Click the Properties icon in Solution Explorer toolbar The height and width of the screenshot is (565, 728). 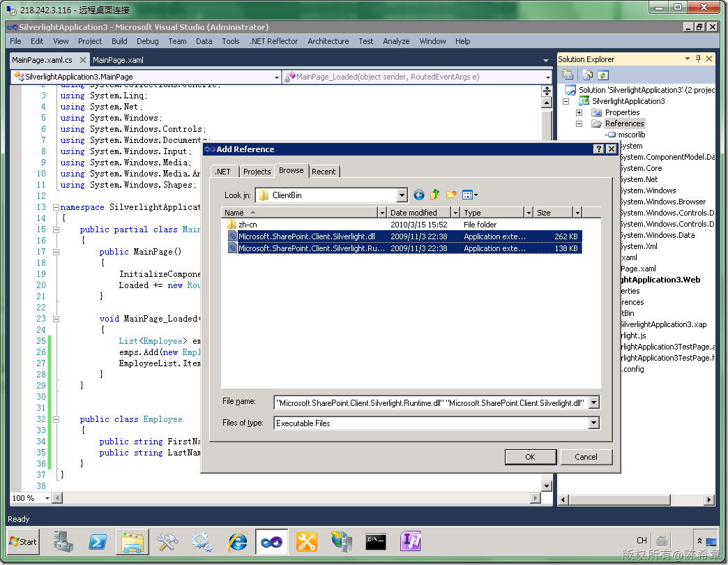coord(568,75)
